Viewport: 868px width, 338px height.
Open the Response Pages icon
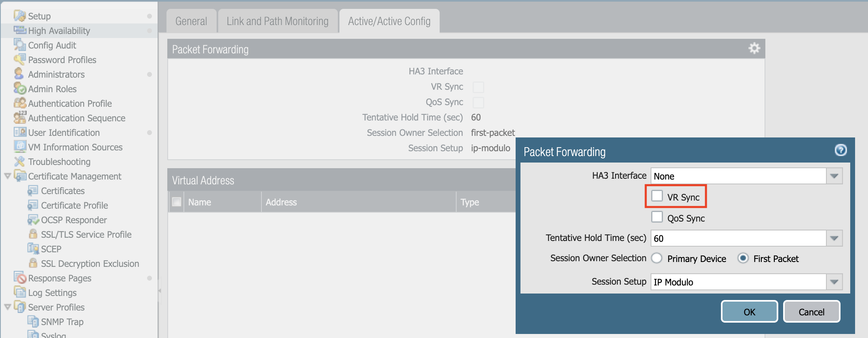[19, 278]
